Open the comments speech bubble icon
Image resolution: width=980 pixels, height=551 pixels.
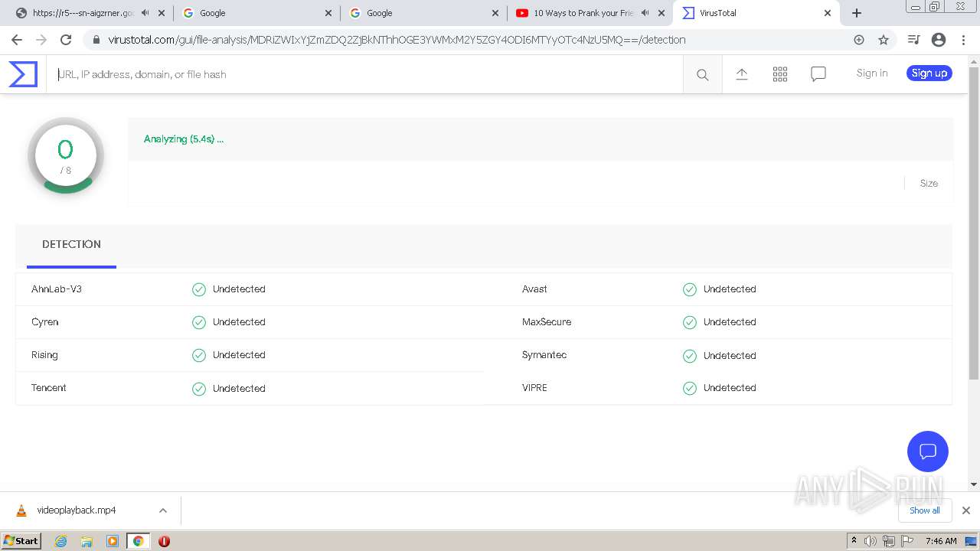(x=818, y=74)
